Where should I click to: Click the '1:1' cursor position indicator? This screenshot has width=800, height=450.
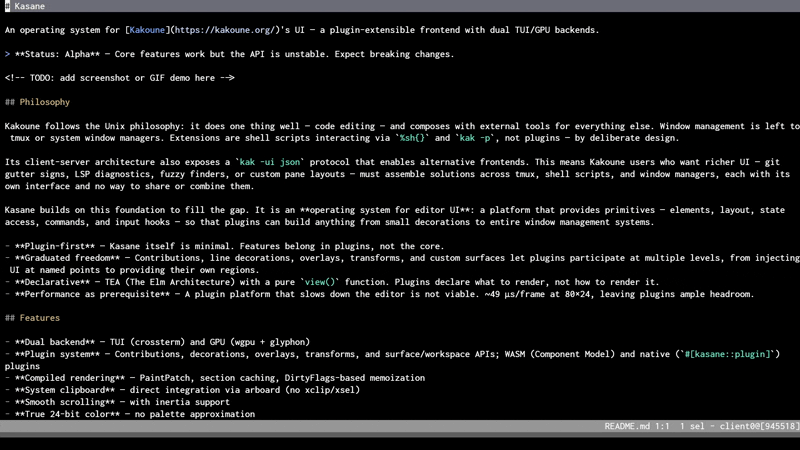coord(662,426)
